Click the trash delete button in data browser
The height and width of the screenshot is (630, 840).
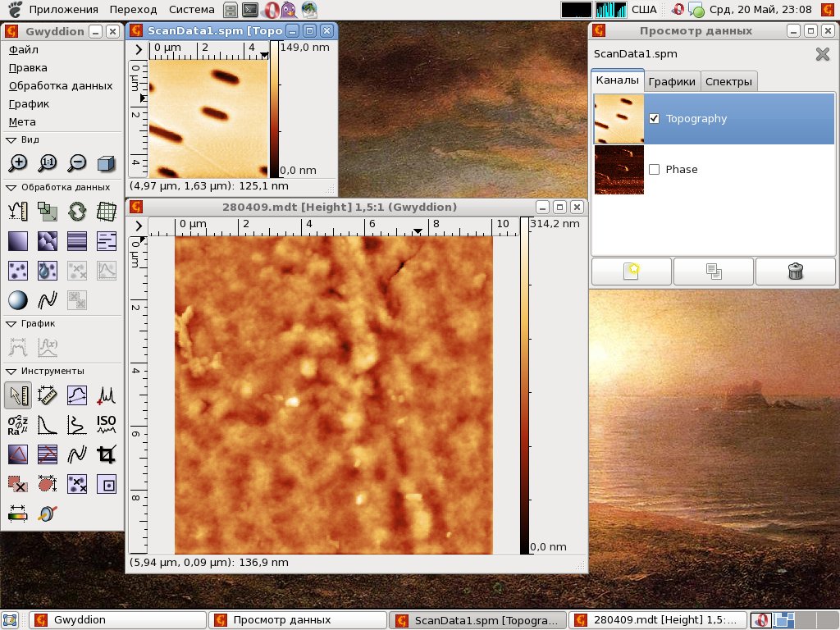[796, 271]
